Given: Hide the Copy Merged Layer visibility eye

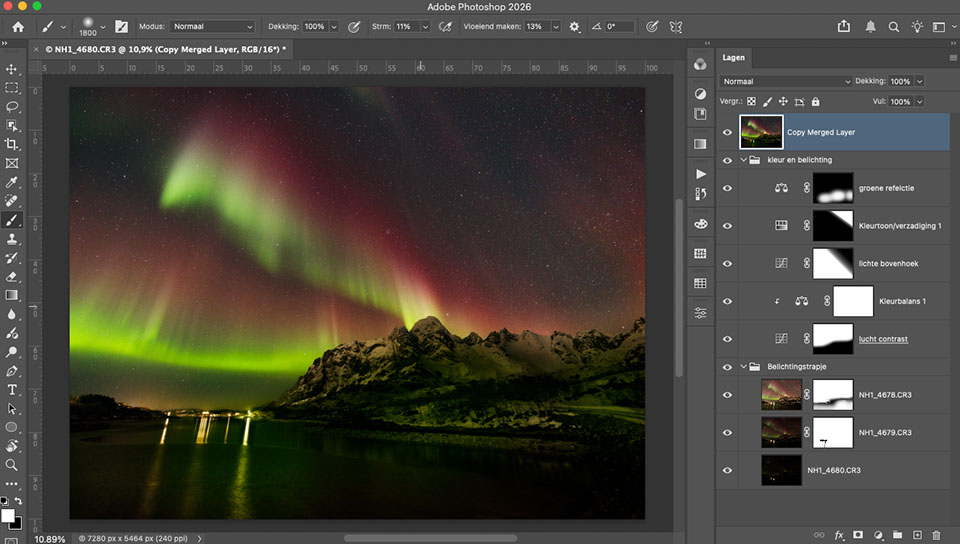Looking at the screenshot, I should pyautogui.click(x=727, y=132).
